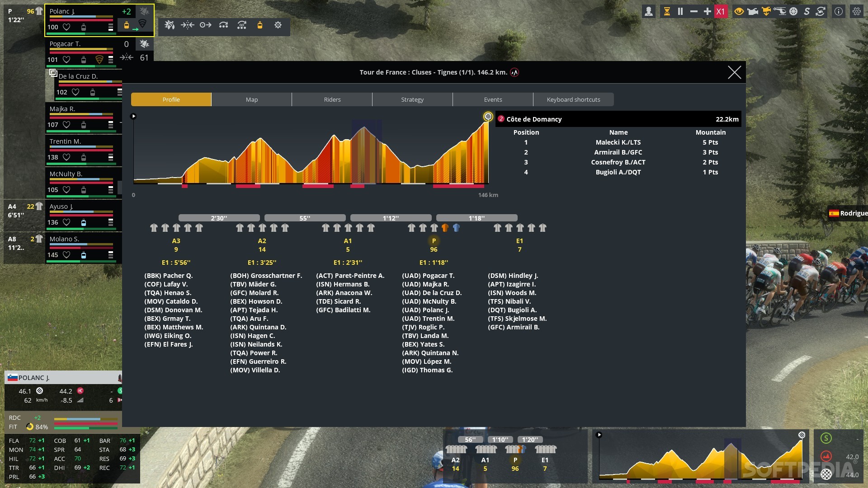Open the Events tab
The image size is (868, 488).
click(493, 99)
